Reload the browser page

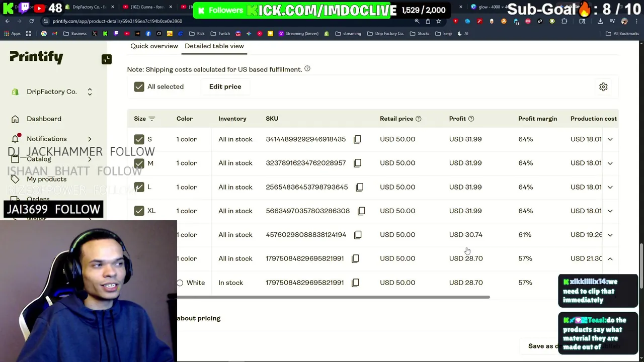pos(31,21)
